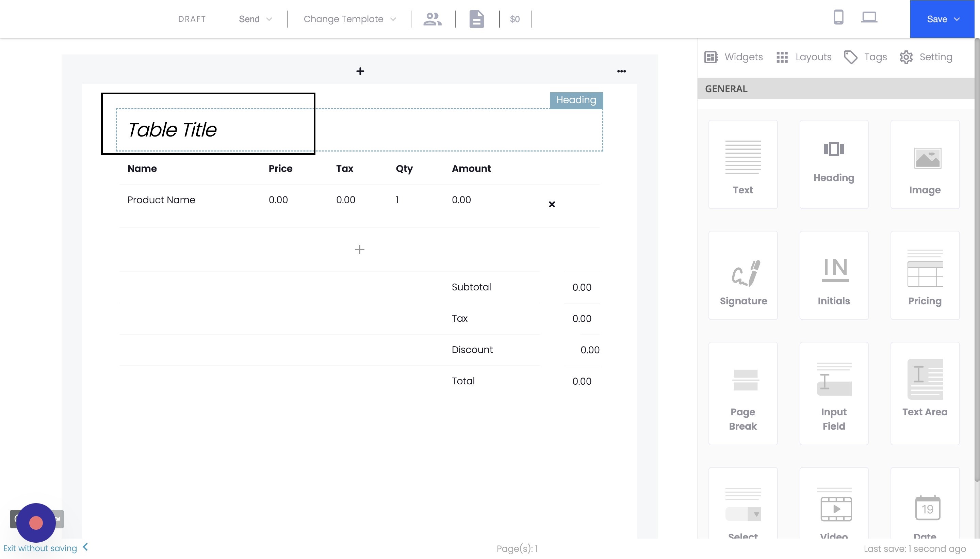Switch to the Layouts tab
The height and width of the screenshot is (559, 980).
[x=804, y=57]
